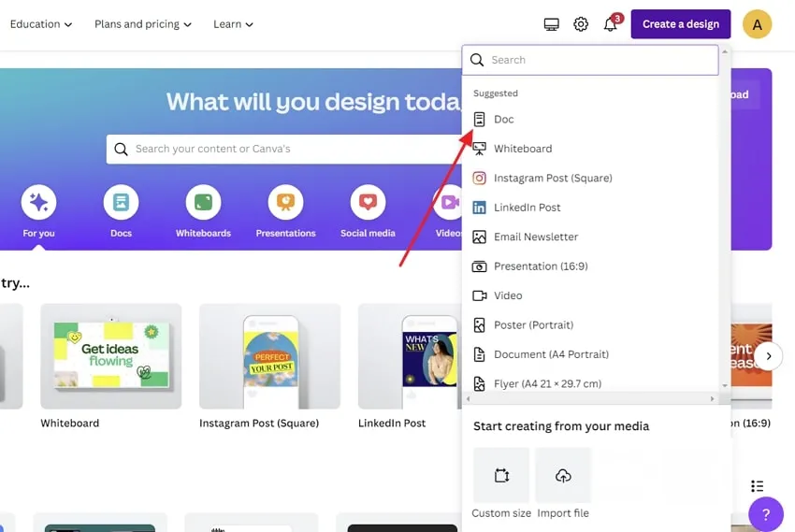Select the Whiteboards category icon
795x532 pixels.
point(203,202)
